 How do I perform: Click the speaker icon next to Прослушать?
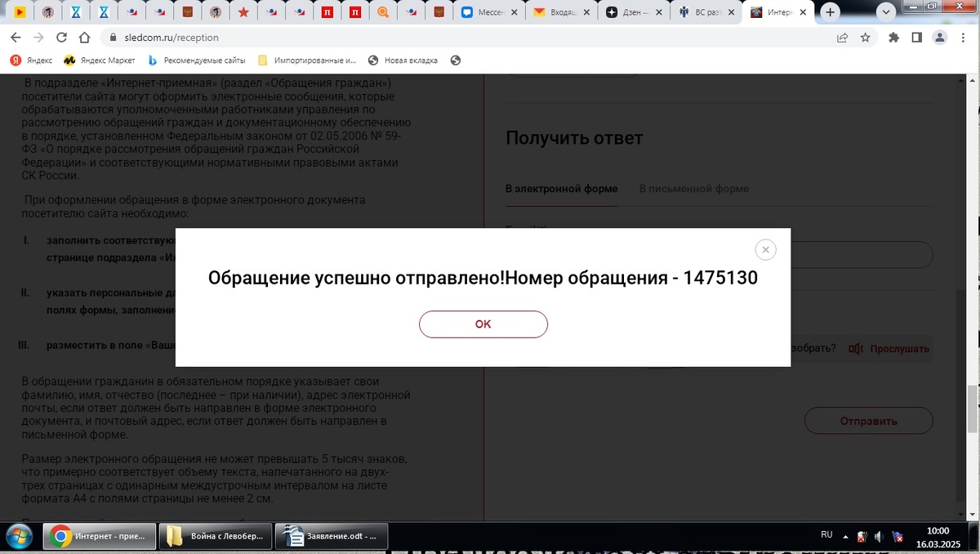[856, 348]
